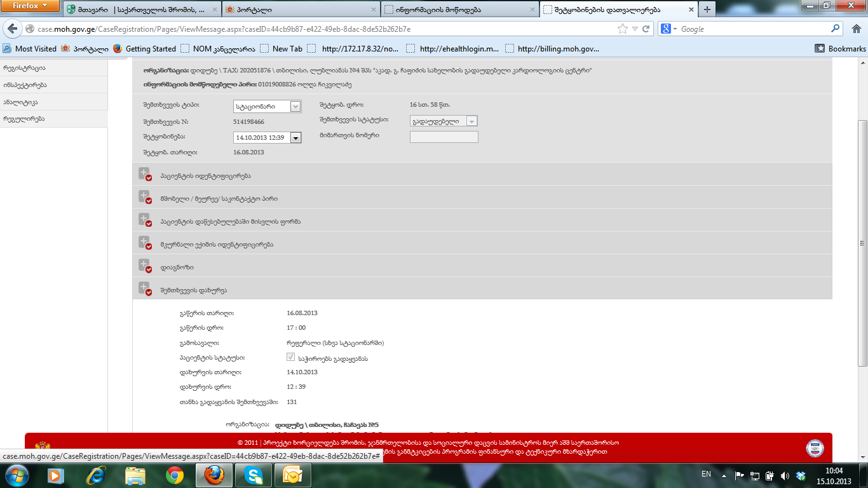Image resolution: width=868 pixels, height=488 pixels.
Task: Click the Firefox menu button
Action: click(x=30, y=6)
